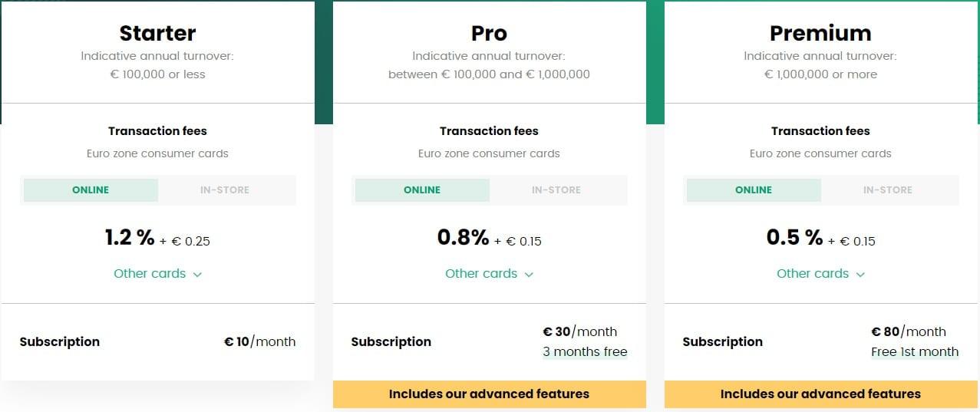Click chevron icon beside Starter Other cards

tap(197, 275)
